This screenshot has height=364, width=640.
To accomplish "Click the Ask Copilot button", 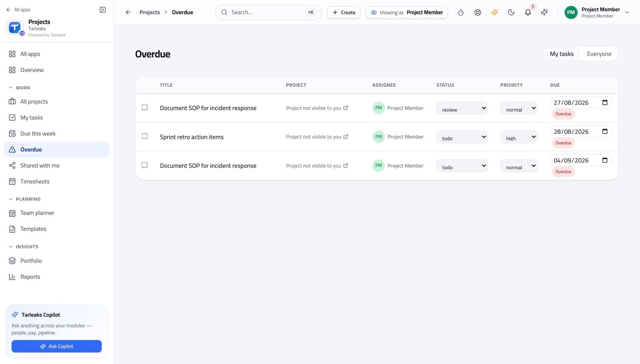I will tap(56, 346).
